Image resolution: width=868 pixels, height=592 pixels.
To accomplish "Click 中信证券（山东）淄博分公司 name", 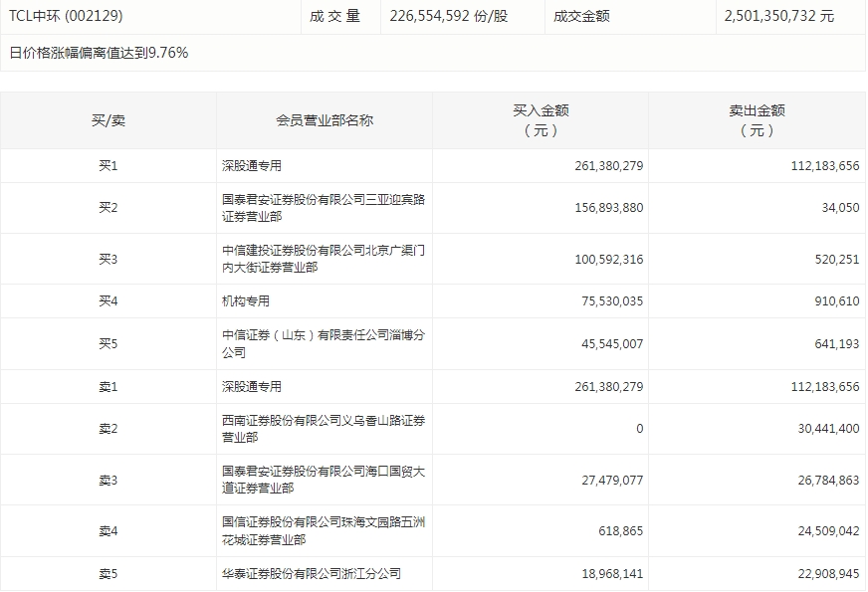I will (x=324, y=343).
